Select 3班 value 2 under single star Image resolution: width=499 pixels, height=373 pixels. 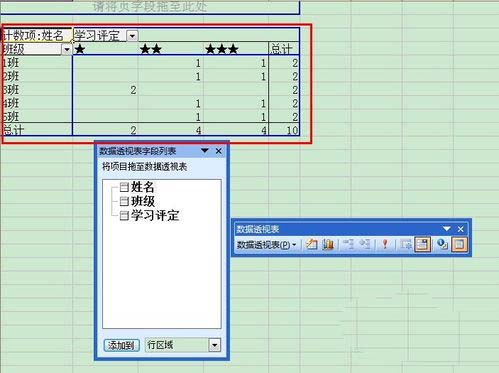point(105,90)
